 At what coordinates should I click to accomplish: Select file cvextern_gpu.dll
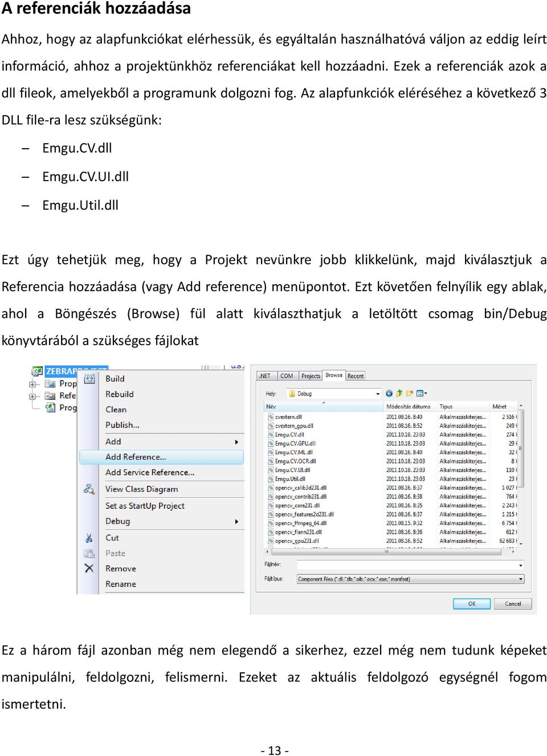click(x=294, y=426)
